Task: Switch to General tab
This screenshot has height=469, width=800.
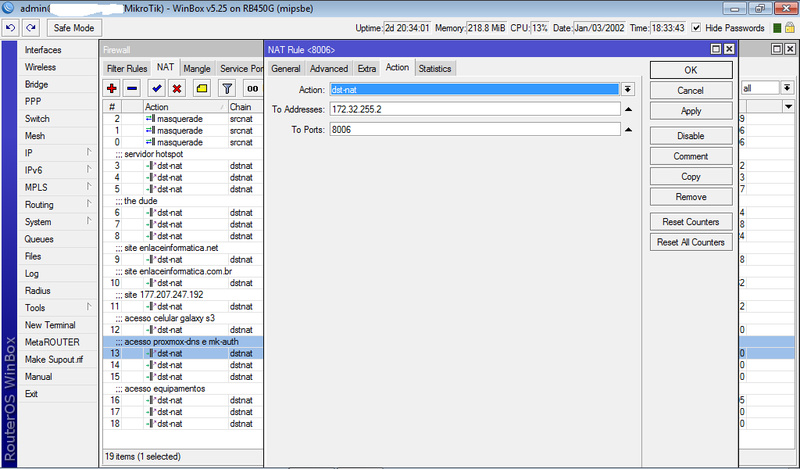Action: pos(286,68)
